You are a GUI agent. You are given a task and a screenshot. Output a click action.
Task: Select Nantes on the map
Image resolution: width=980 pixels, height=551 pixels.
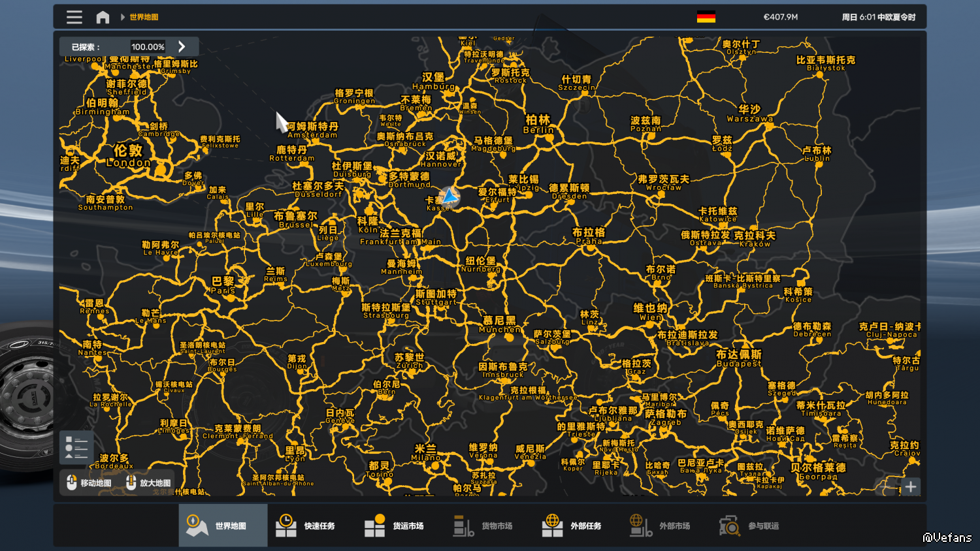(x=92, y=348)
